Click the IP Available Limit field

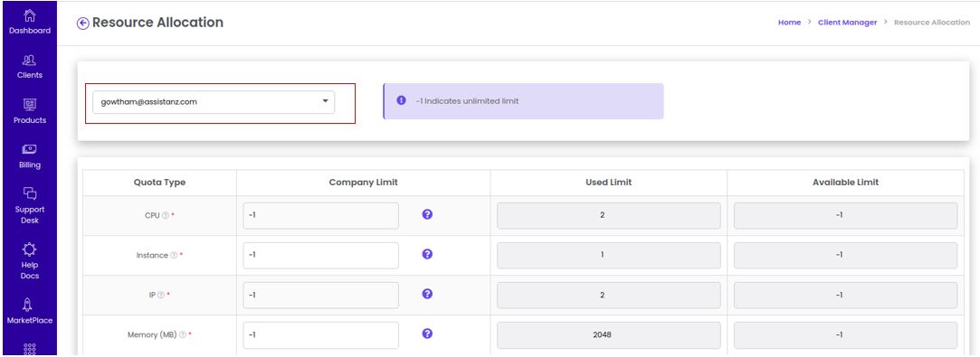[x=846, y=295]
